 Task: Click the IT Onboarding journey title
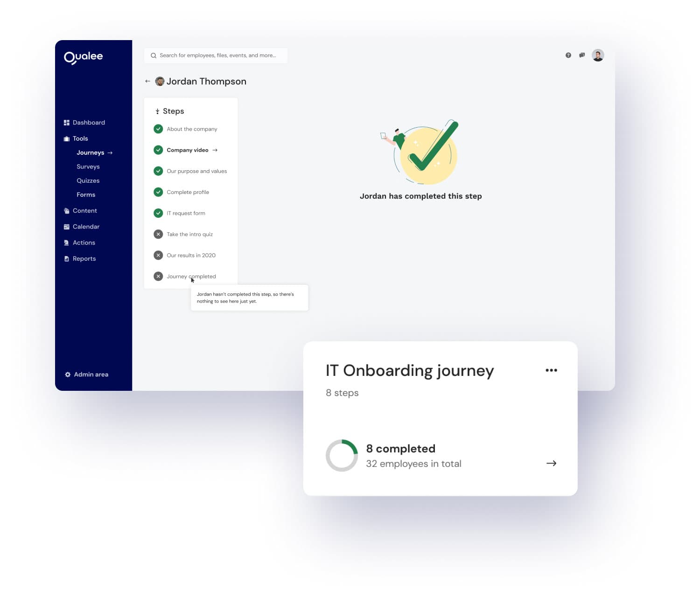click(x=410, y=371)
